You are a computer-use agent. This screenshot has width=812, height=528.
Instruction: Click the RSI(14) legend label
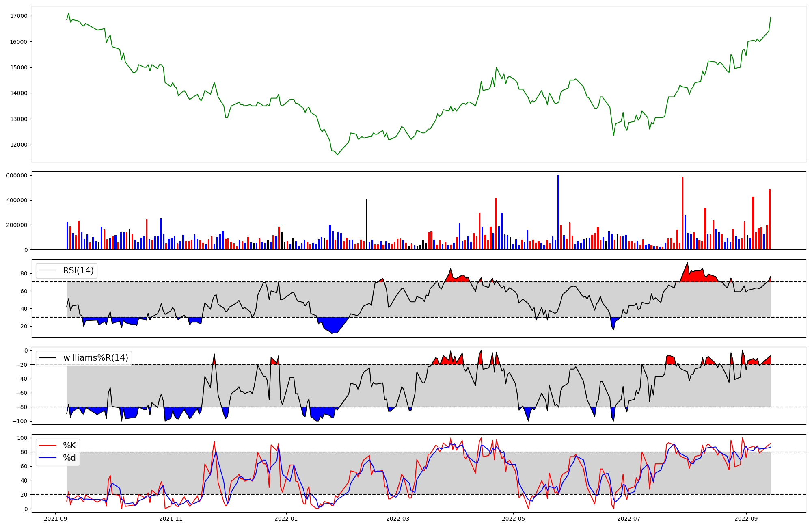(x=78, y=270)
